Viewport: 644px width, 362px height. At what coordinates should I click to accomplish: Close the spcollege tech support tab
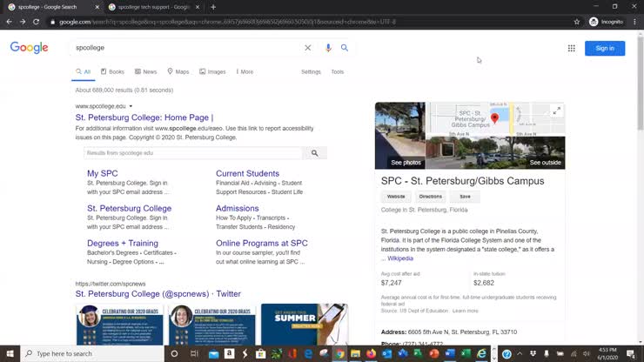click(198, 7)
